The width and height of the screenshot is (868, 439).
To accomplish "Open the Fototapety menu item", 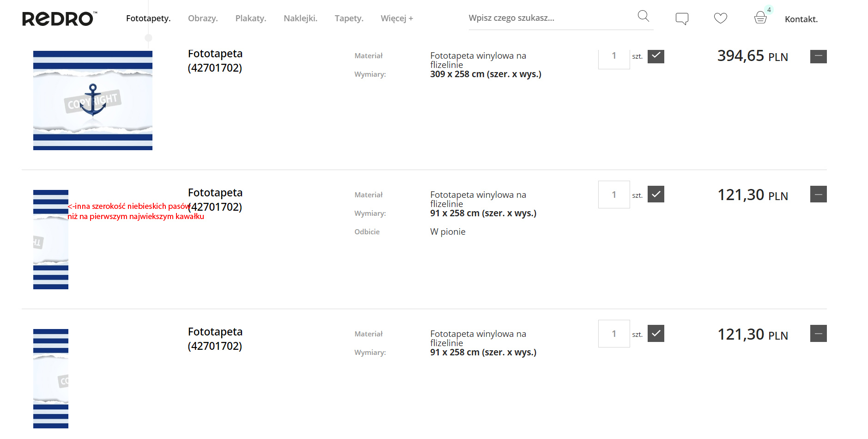I will pos(148,18).
